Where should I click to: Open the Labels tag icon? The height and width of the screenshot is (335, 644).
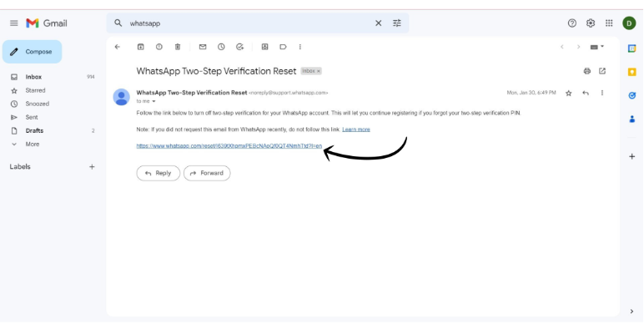(x=283, y=47)
